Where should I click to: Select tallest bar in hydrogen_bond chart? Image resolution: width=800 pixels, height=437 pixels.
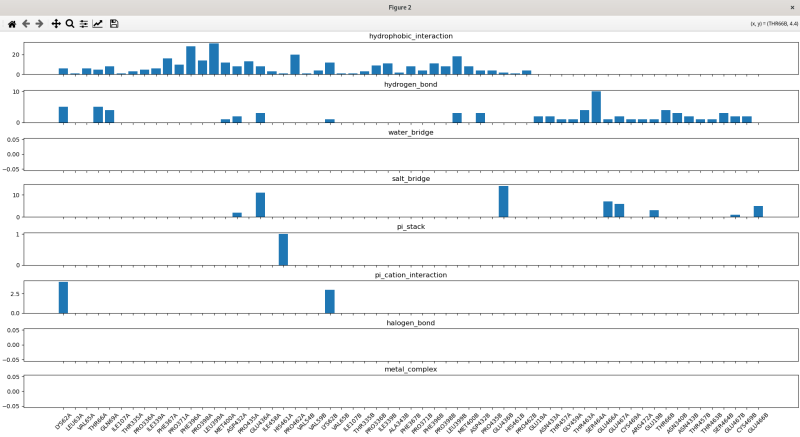pyautogui.click(x=596, y=107)
